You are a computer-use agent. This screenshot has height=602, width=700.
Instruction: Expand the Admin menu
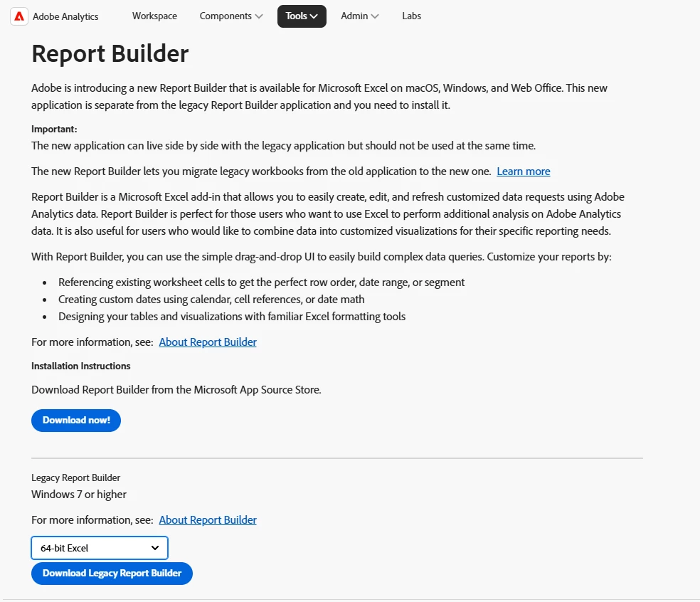[360, 16]
